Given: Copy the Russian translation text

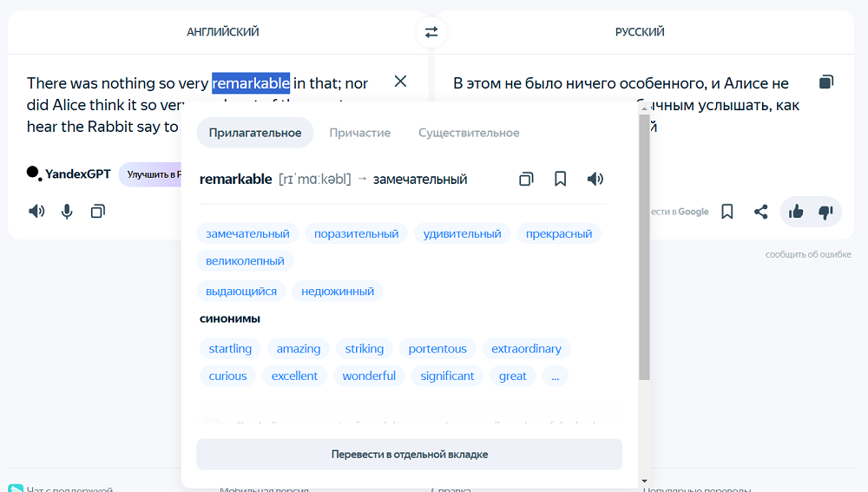Looking at the screenshot, I should 826,82.
